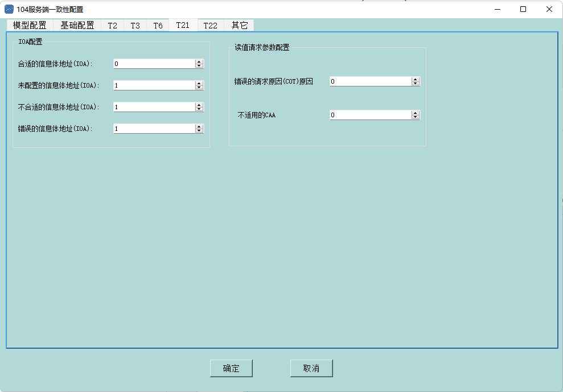The height and width of the screenshot is (392, 563).
Task: Click the IOA配置 group title
Action: 30,42
